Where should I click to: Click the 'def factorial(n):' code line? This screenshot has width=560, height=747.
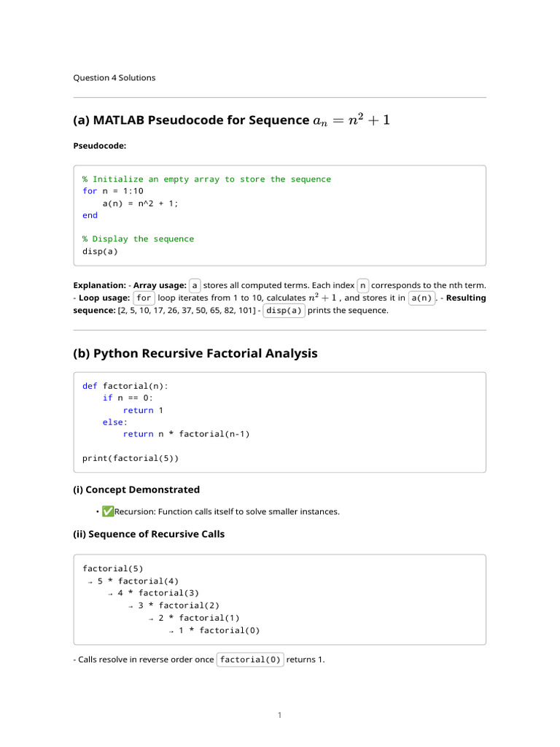[125, 386]
